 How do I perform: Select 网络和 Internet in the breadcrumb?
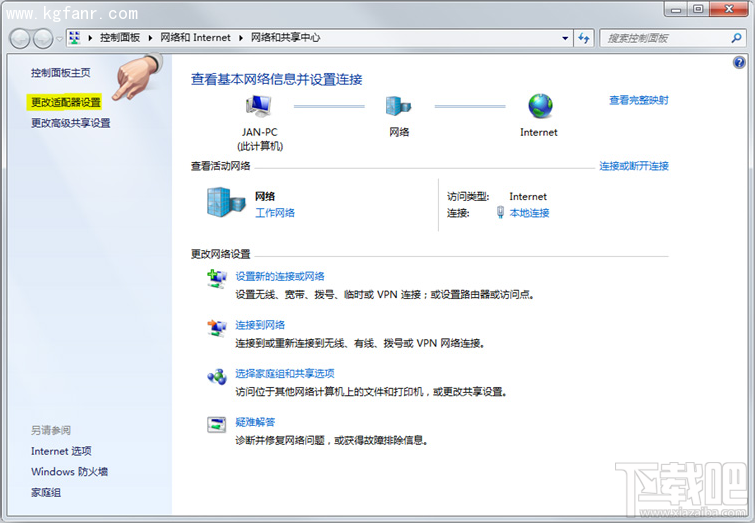tap(195, 38)
